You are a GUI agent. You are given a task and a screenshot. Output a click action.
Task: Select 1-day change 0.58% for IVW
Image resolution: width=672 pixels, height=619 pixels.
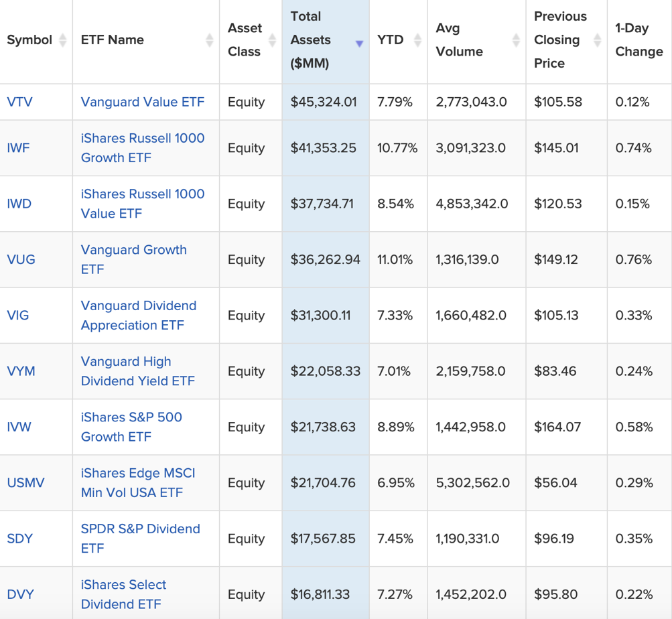click(x=634, y=427)
